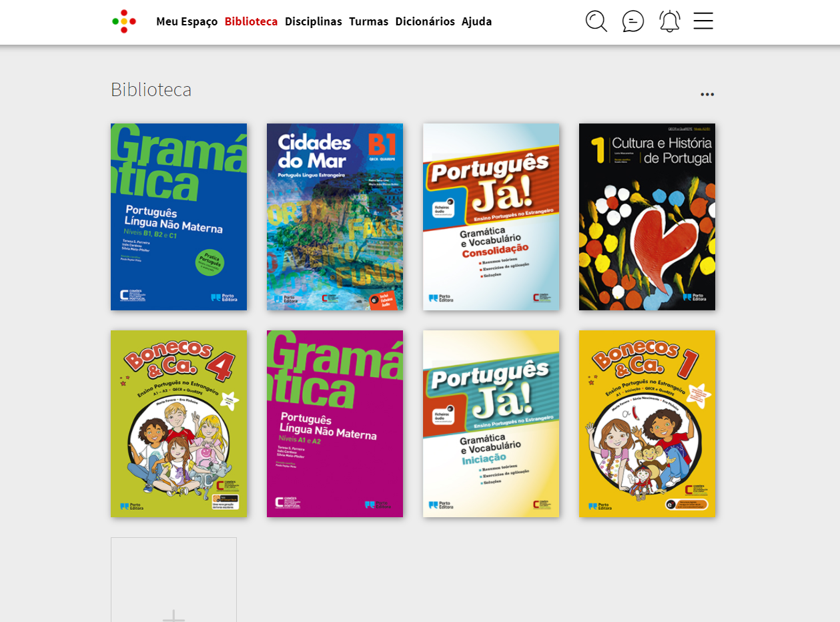Open the Dicionários link
Image resolution: width=840 pixels, height=622 pixels.
tap(425, 21)
